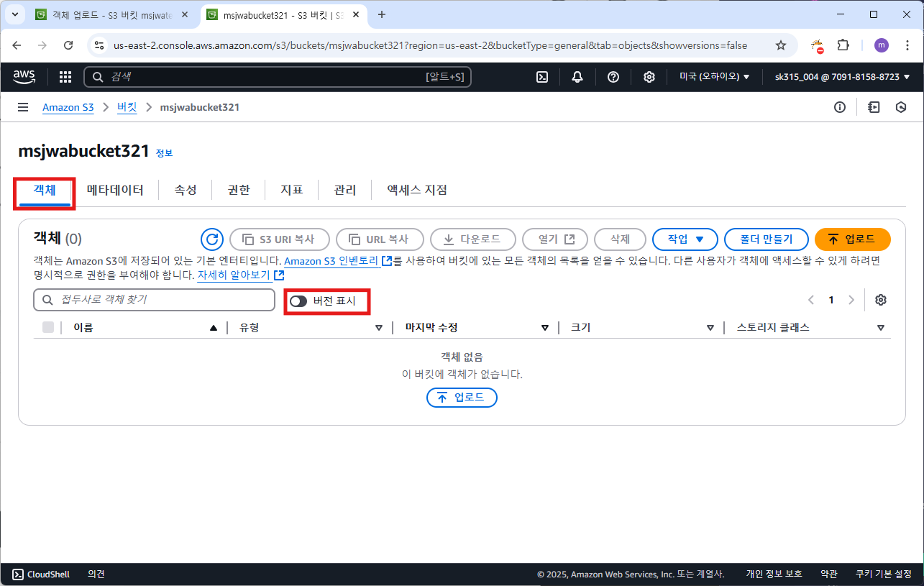This screenshot has width=924, height=586.
Task: Click the orange 업로드 button
Action: (853, 239)
